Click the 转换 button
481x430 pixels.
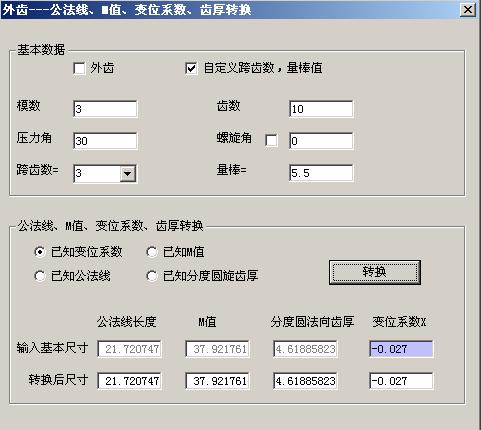pyautogui.click(x=375, y=272)
